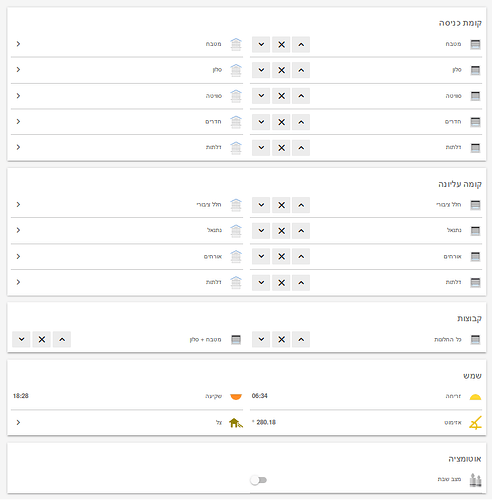Raise all blinds in כל התריסים

pyautogui.click(x=301, y=339)
